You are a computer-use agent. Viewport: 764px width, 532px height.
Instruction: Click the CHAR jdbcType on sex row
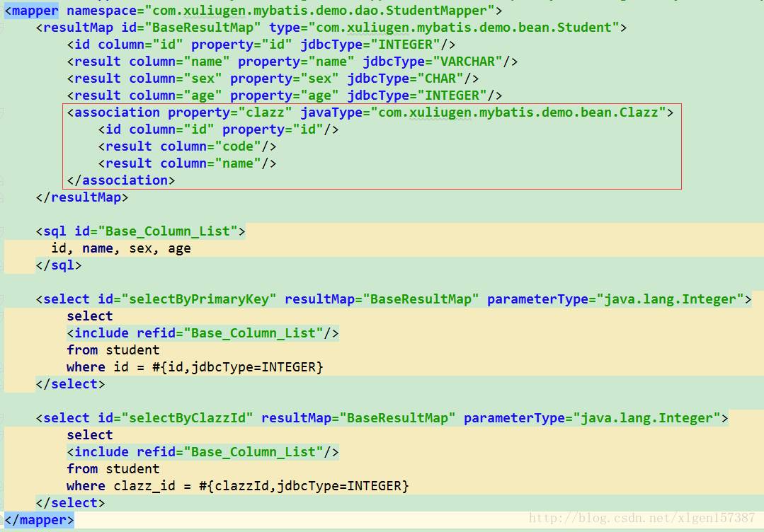pyautogui.click(x=443, y=79)
